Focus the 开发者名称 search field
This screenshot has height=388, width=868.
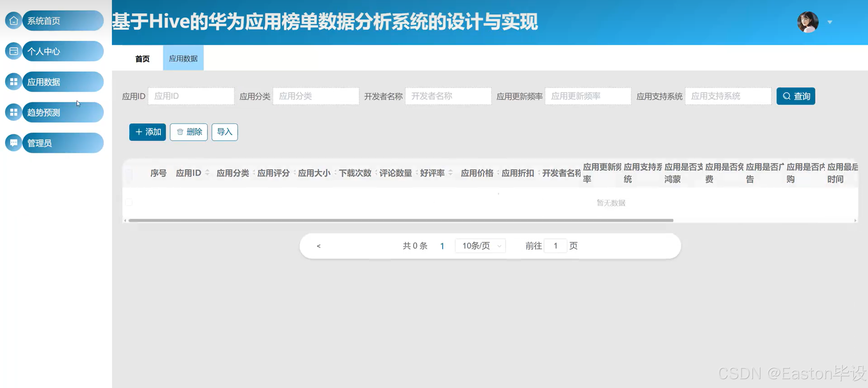tap(448, 96)
